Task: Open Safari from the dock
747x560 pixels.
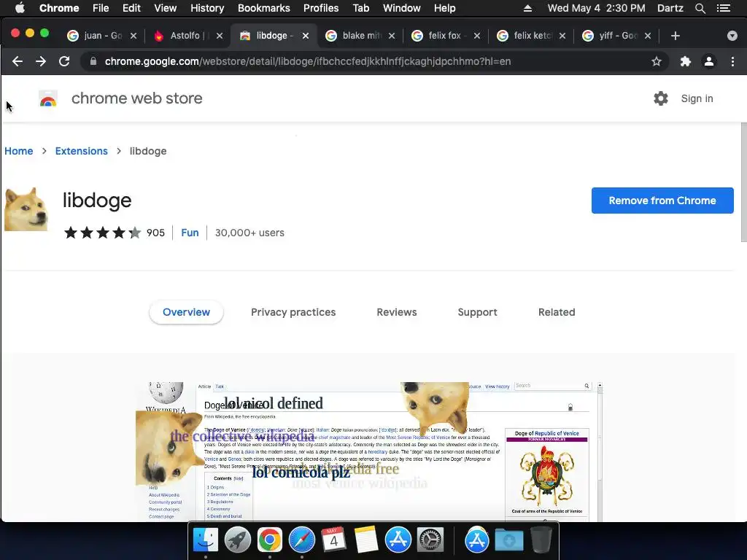Action: coord(301,540)
